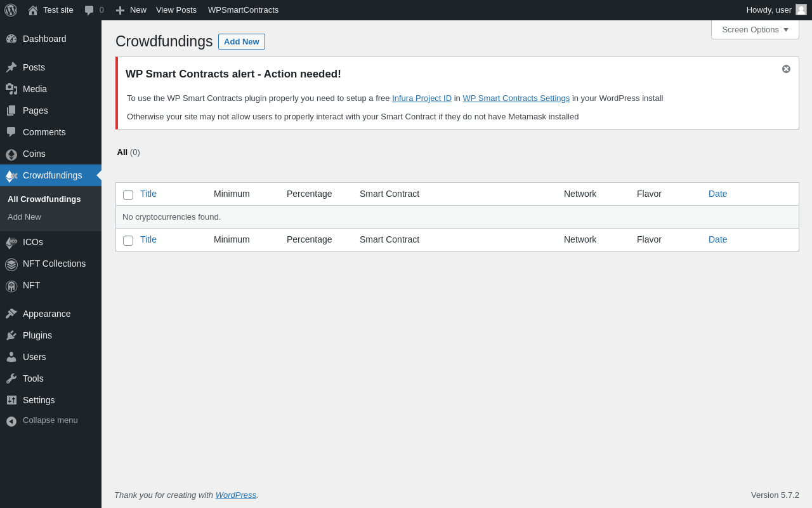812x508 pixels.
Task: Open the Tools menu item
Action: [51, 378]
